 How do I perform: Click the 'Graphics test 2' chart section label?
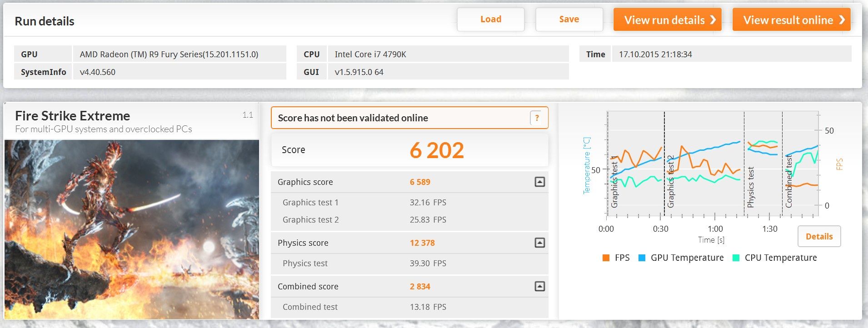tap(671, 182)
